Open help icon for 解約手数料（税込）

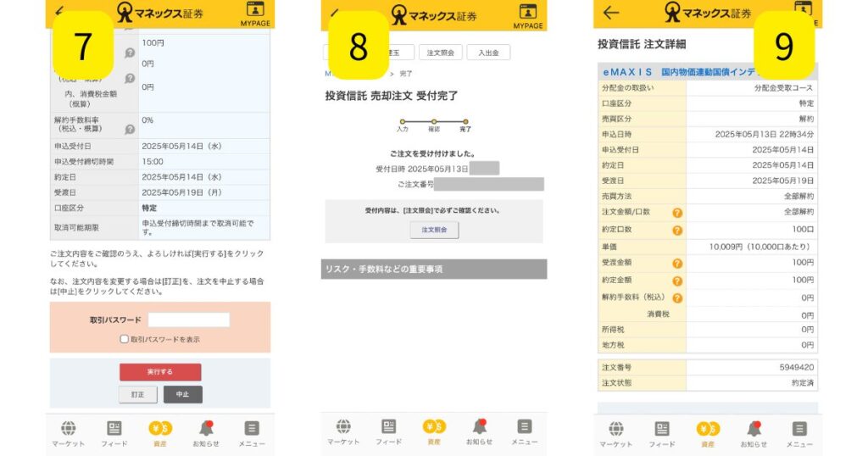[677, 298]
